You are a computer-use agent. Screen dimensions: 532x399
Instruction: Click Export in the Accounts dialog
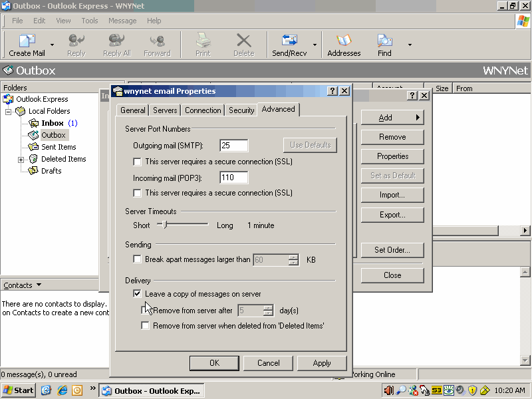(392, 215)
